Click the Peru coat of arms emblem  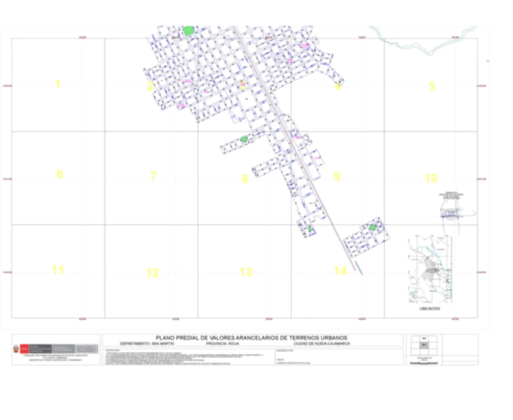pos(16,349)
